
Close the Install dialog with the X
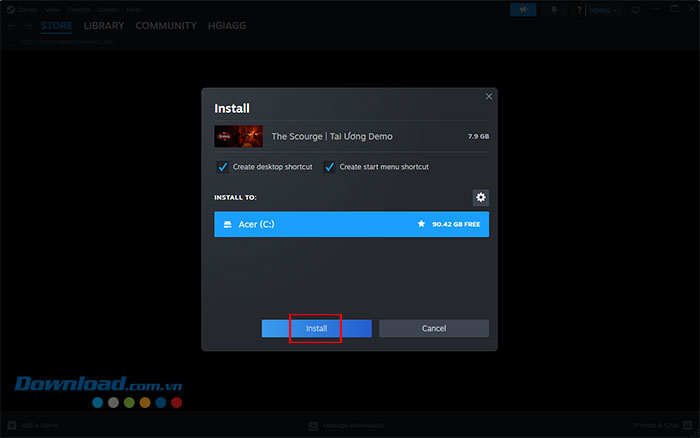488,96
